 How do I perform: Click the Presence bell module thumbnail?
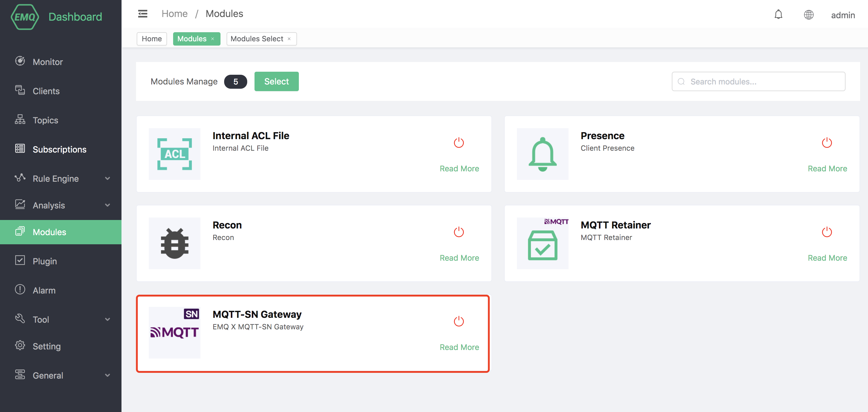(x=542, y=154)
